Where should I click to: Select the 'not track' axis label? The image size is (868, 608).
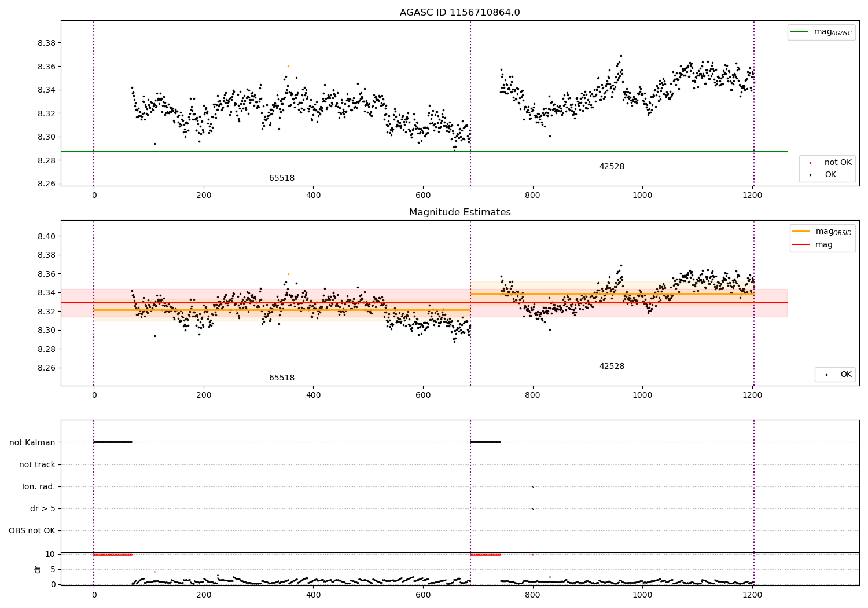tap(37, 465)
